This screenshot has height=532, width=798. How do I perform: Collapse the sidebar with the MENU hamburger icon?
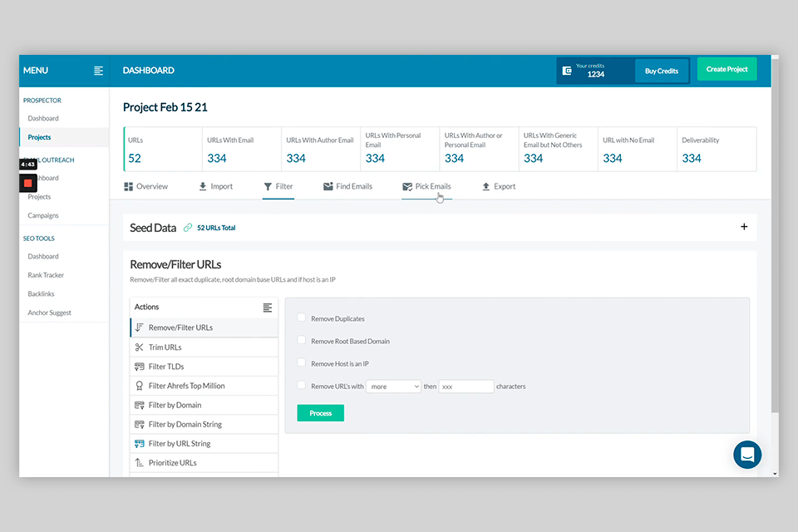click(x=98, y=71)
